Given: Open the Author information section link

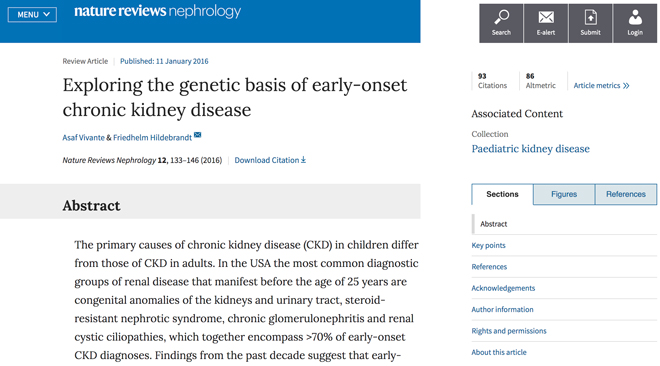Looking at the screenshot, I should (502, 310).
